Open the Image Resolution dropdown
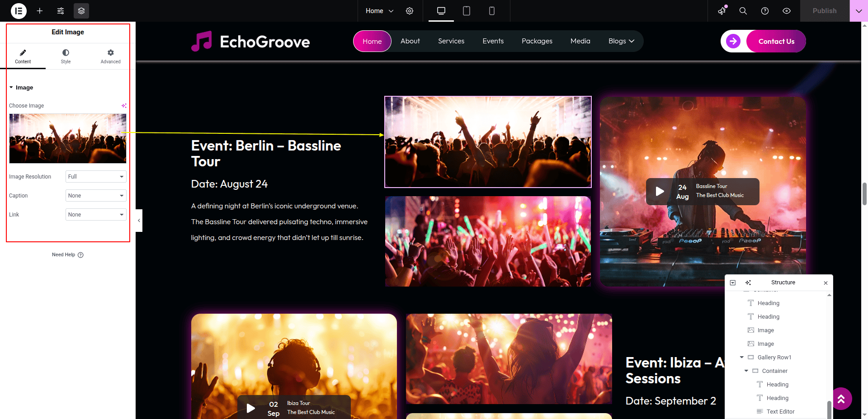This screenshot has width=868, height=419. pyautogui.click(x=96, y=177)
